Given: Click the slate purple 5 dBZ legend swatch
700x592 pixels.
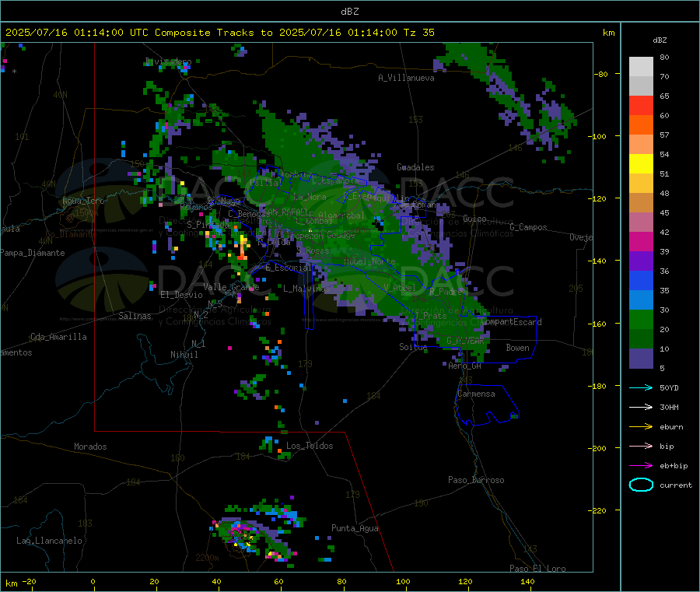Looking at the screenshot, I should [x=641, y=359].
